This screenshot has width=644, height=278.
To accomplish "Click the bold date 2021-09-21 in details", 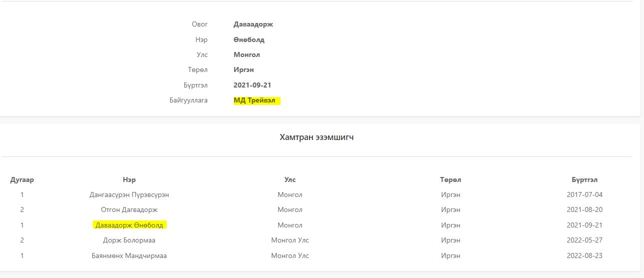I will 252,85.
